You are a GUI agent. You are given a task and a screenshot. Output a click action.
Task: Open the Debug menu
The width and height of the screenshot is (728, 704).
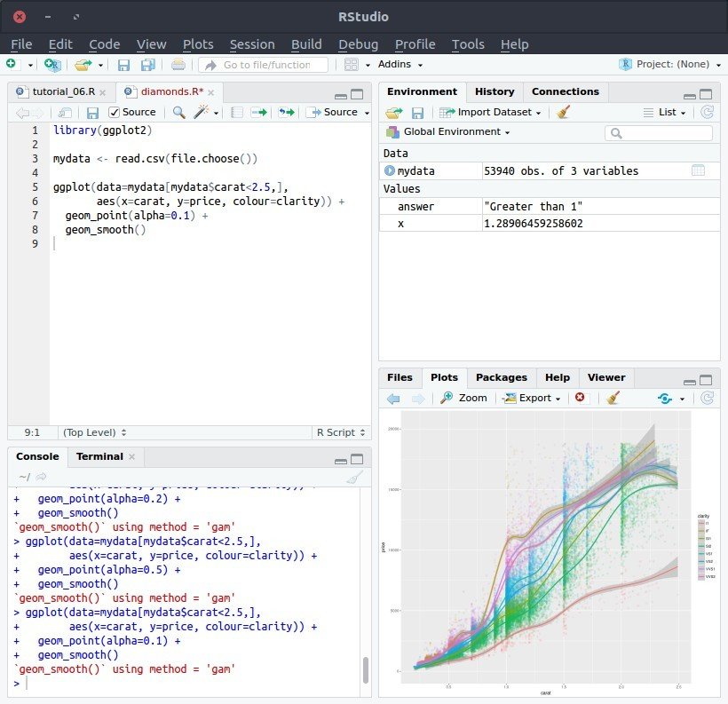358,44
